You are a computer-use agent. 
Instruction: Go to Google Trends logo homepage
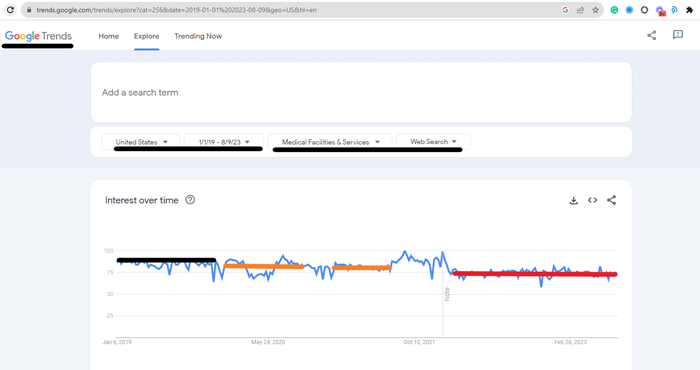pyautogui.click(x=38, y=36)
